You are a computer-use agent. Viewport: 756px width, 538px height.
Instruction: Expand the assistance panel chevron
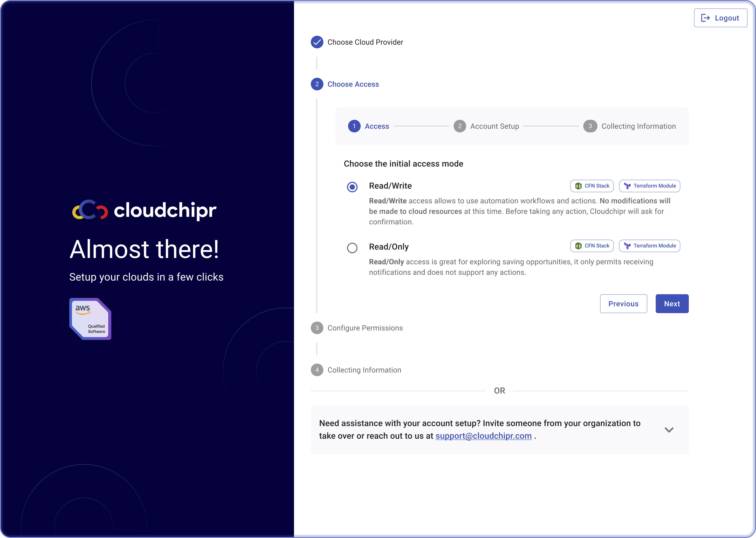coord(669,430)
